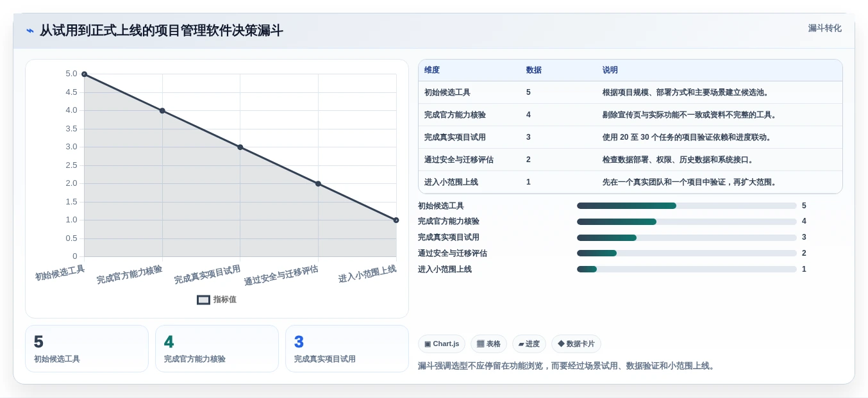Click the description 检查数据部署、权限、历史数据和系统接口

click(x=678, y=160)
